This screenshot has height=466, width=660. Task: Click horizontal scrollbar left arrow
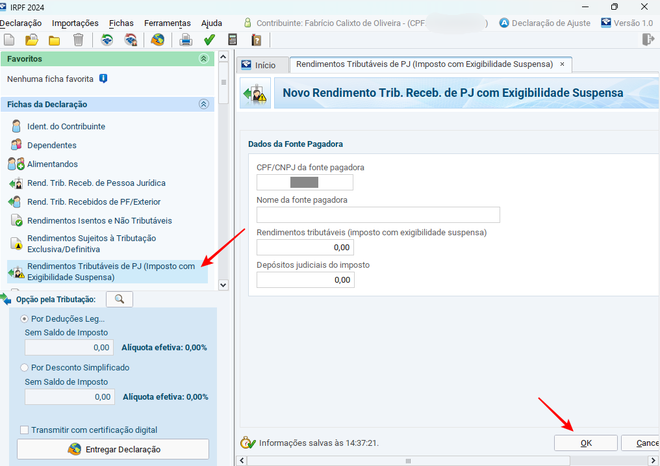[x=242, y=461]
